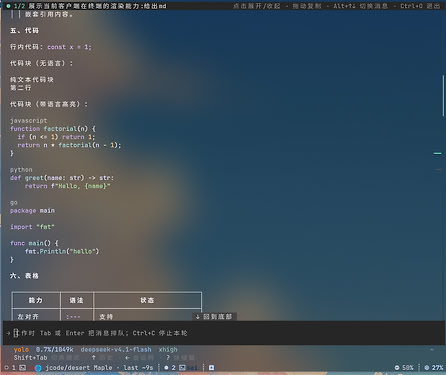
Task: Click the 'func main() {' line
Action: click(34, 243)
